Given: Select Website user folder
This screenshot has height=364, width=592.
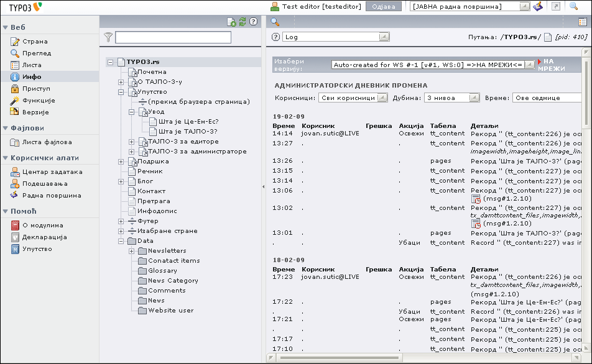Looking at the screenshot, I should [170, 311].
